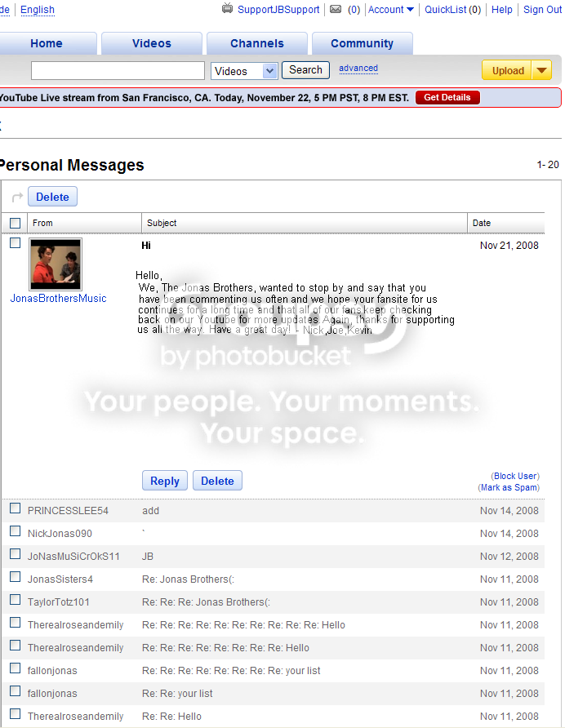Select the NickJonas090 message checkbox
The width and height of the screenshot is (565, 728).
[x=16, y=531]
